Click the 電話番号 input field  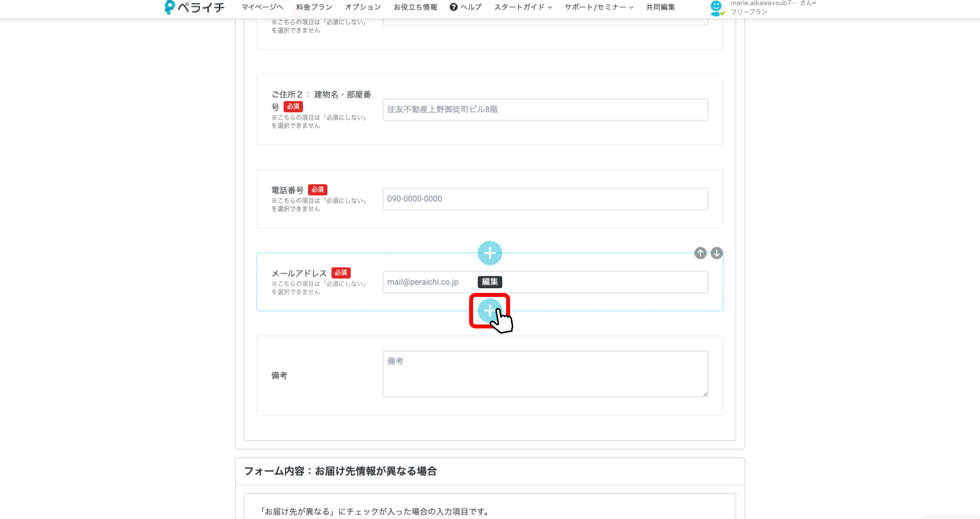point(545,199)
